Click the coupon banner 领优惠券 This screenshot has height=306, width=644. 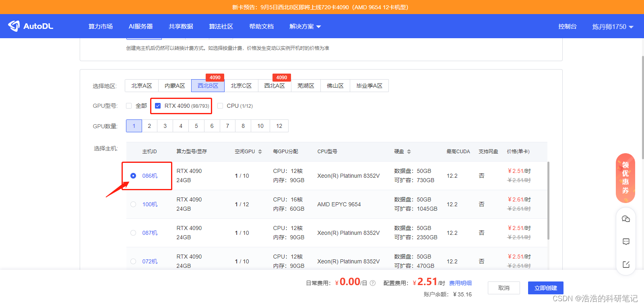625,178
